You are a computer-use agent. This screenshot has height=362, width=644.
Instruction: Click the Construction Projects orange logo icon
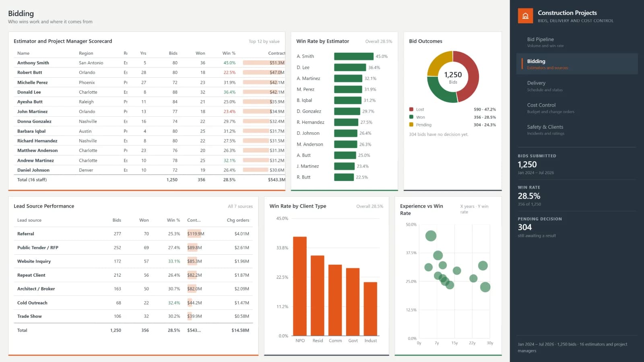click(x=525, y=16)
